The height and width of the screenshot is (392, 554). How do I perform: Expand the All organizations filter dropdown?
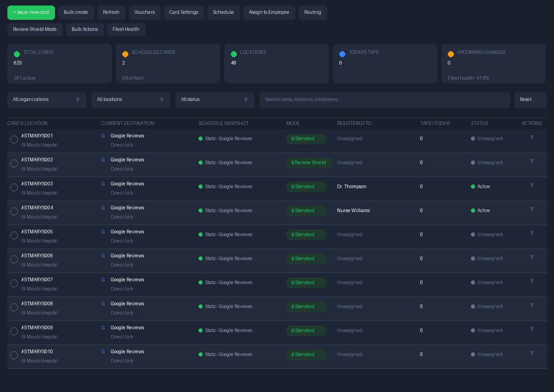(x=47, y=100)
